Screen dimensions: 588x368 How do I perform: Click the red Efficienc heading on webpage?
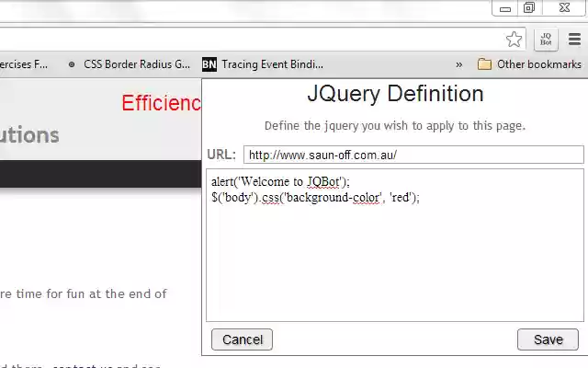point(162,103)
